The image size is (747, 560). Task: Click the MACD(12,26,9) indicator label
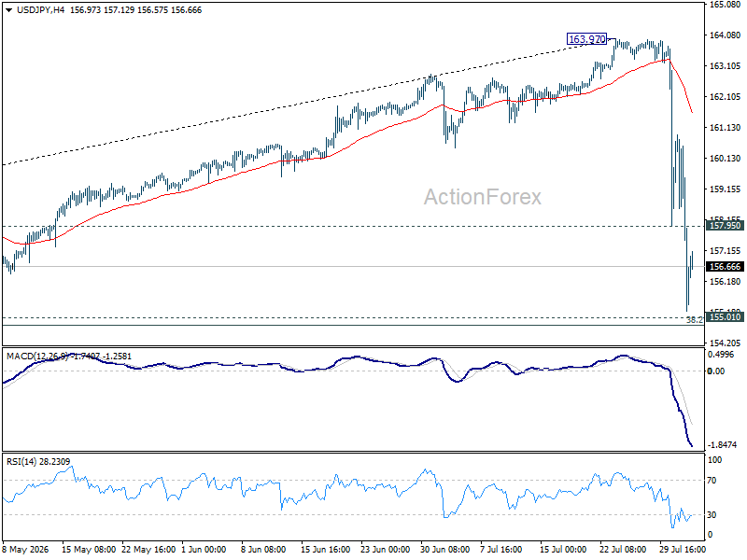tap(37, 357)
